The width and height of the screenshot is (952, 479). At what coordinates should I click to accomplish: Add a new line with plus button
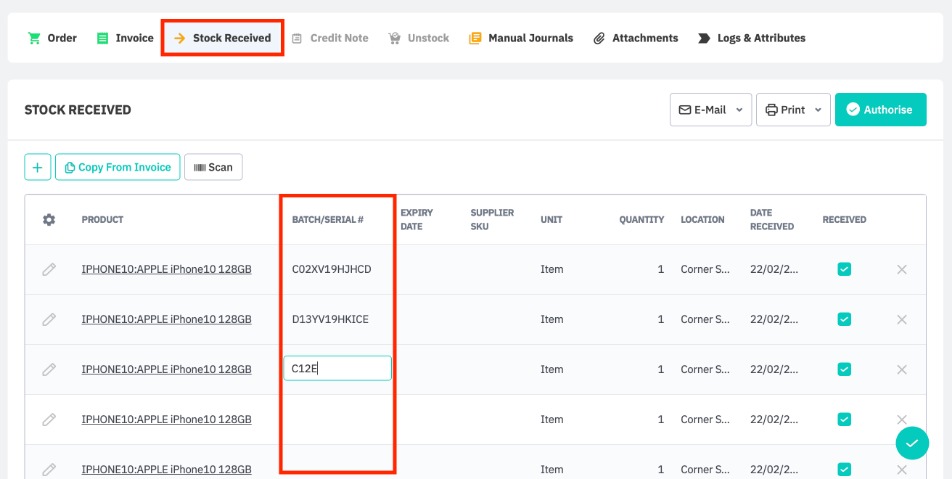(38, 167)
